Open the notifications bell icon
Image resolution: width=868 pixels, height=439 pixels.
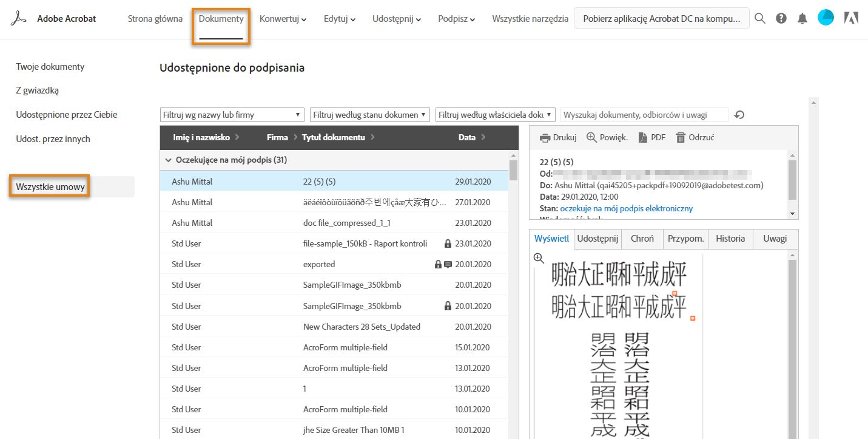802,19
